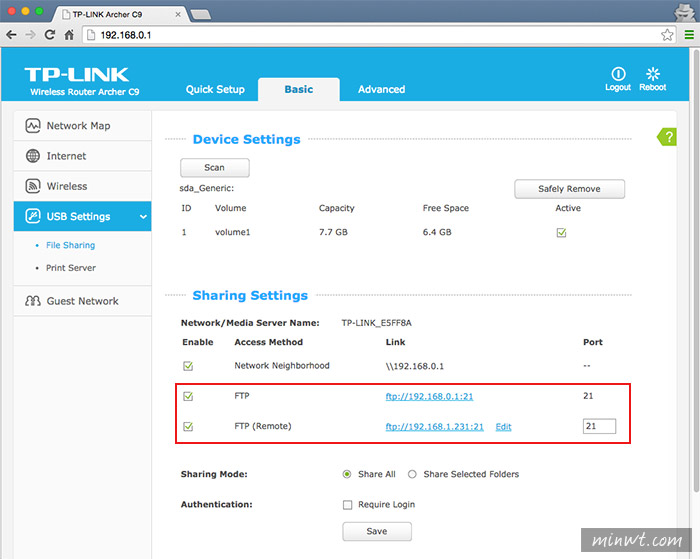Select Share Selected Folders radio button
Viewport: 700px width, 559px height.
(x=412, y=474)
